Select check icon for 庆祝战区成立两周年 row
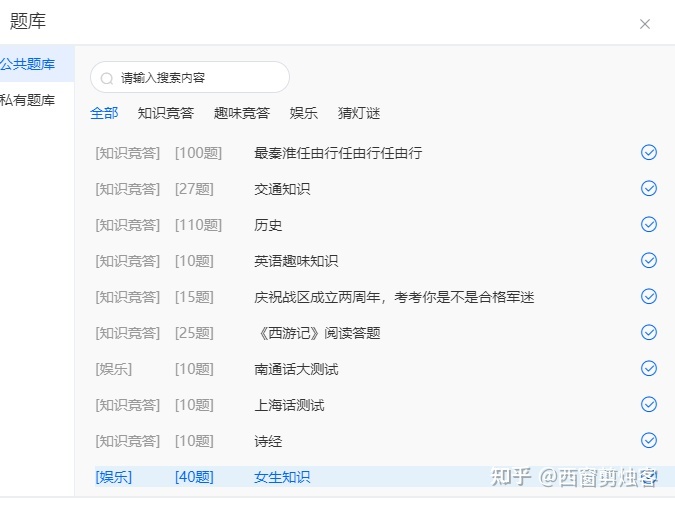Image resolution: width=675 pixels, height=505 pixels. [x=649, y=296]
